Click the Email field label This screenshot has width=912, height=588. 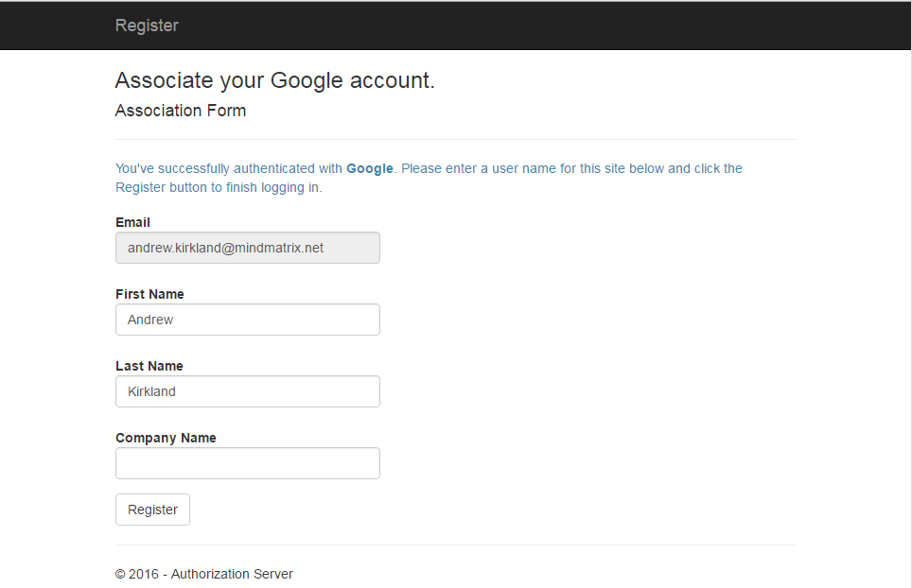coord(132,222)
